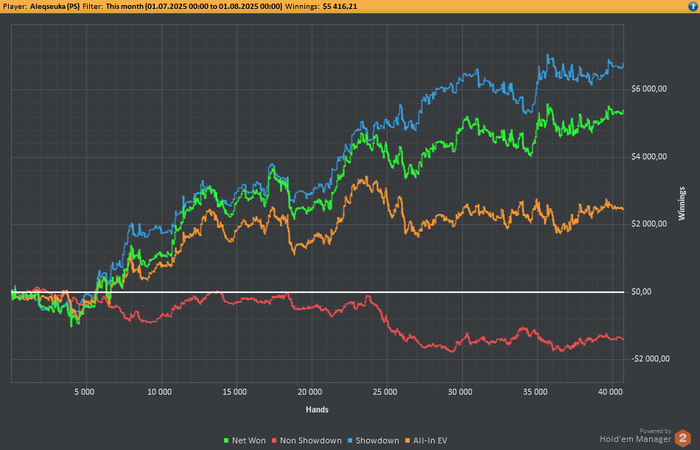Click the $6 000,00 axis label
Image resolution: width=700 pixels, height=450 pixels.
point(649,89)
